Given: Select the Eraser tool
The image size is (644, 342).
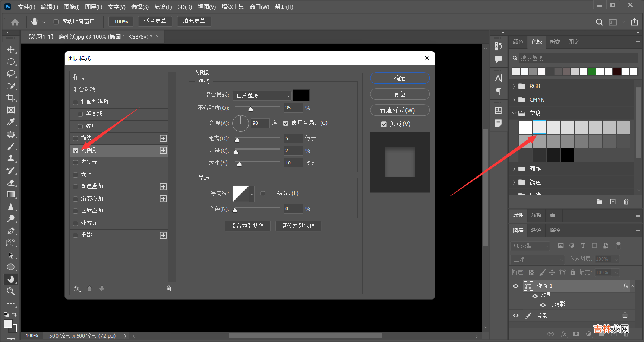Looking at the screenshot, I should tap(11, 183).
